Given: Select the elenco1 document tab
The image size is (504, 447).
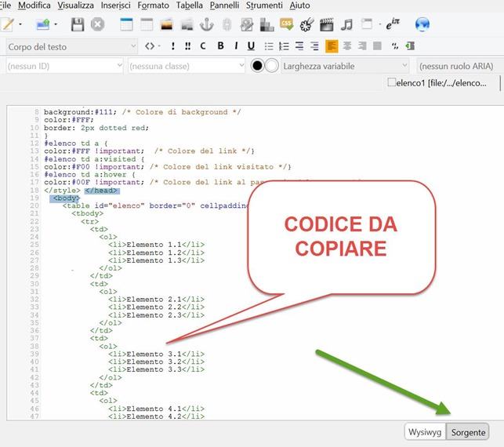Looking at the screenshot, I should pos(442,83).
